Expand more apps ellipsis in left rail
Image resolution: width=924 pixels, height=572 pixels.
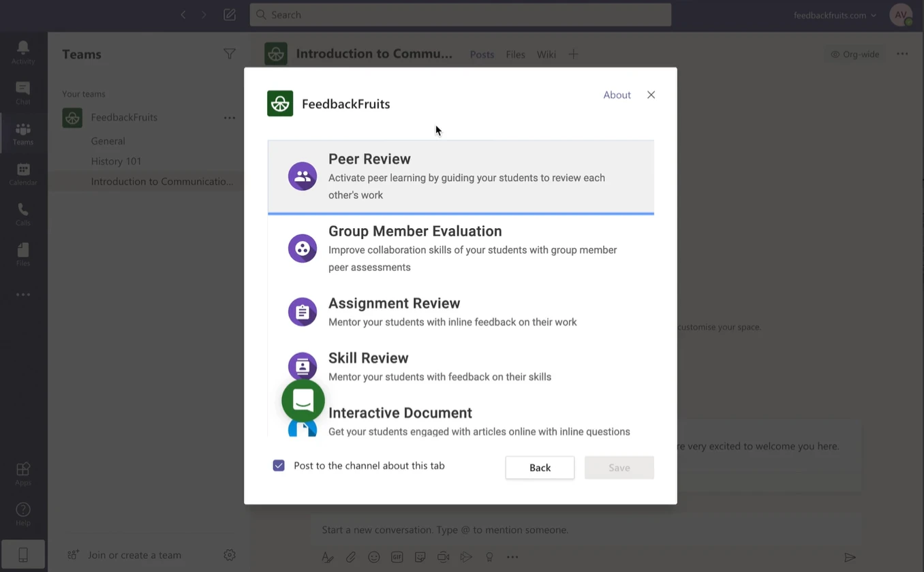(x=22, y=295)
